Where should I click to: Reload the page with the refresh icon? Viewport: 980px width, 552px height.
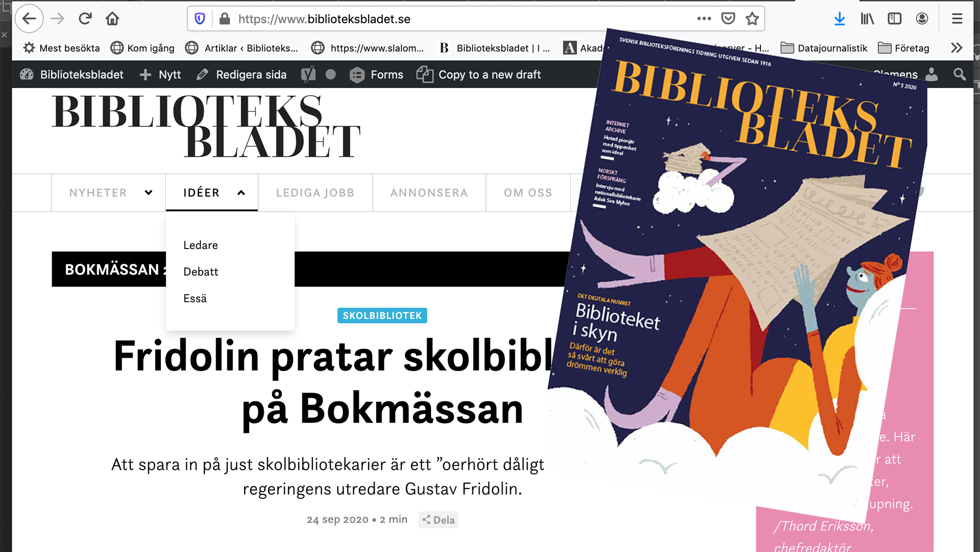85,19
